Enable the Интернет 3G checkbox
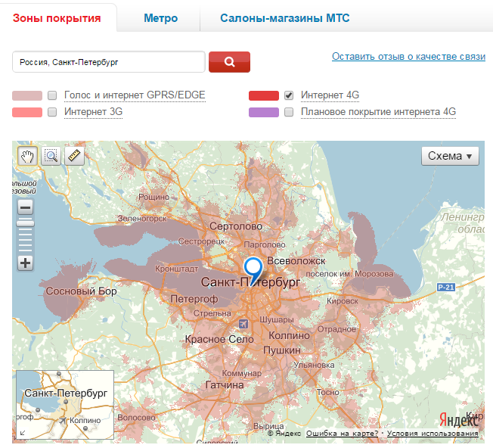 pos(52,112)
